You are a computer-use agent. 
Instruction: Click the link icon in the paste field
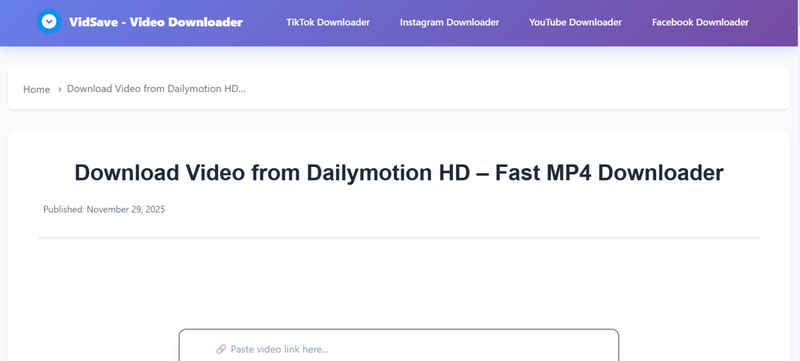click(221, 349)
